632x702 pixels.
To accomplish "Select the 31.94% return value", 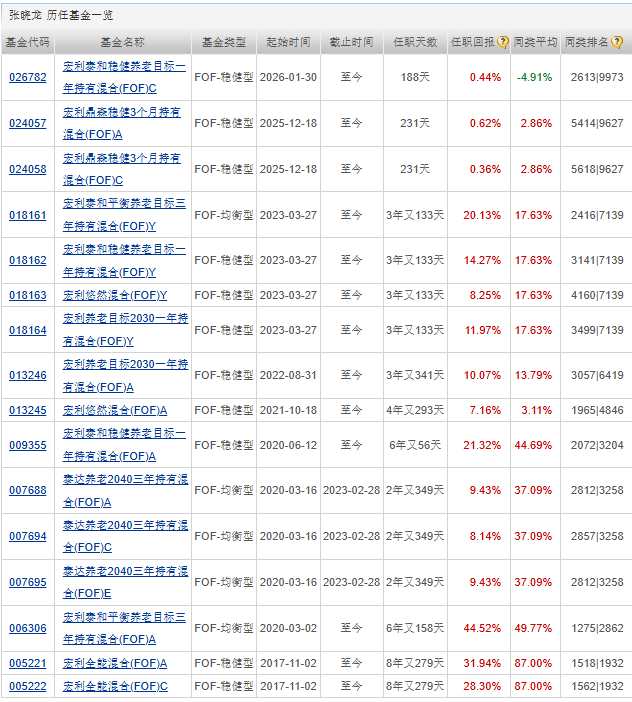I will click(482, 663).
